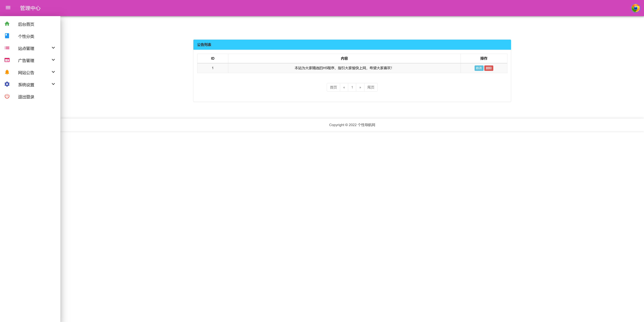Open 后台首页 menu item
The height and width of the screenshot is (322, 644).
coord(26,24)
